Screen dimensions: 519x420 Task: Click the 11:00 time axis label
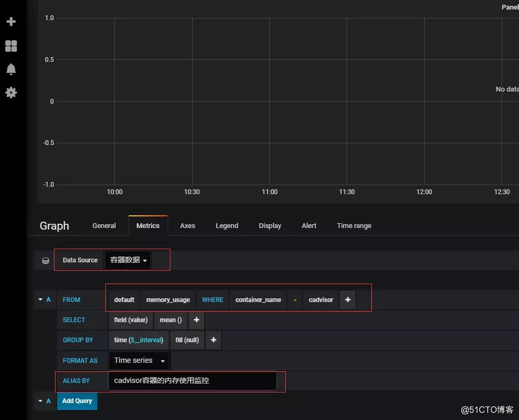(x=269, y=192)
